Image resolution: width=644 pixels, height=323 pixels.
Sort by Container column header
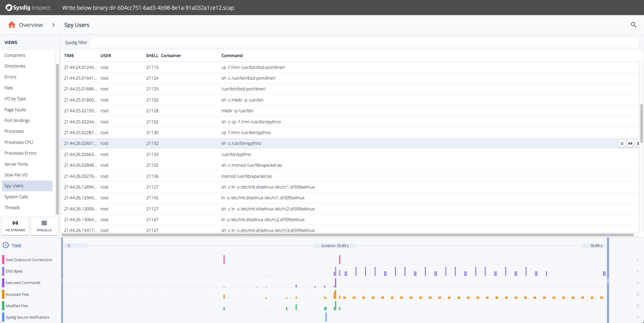click(171, 55)
